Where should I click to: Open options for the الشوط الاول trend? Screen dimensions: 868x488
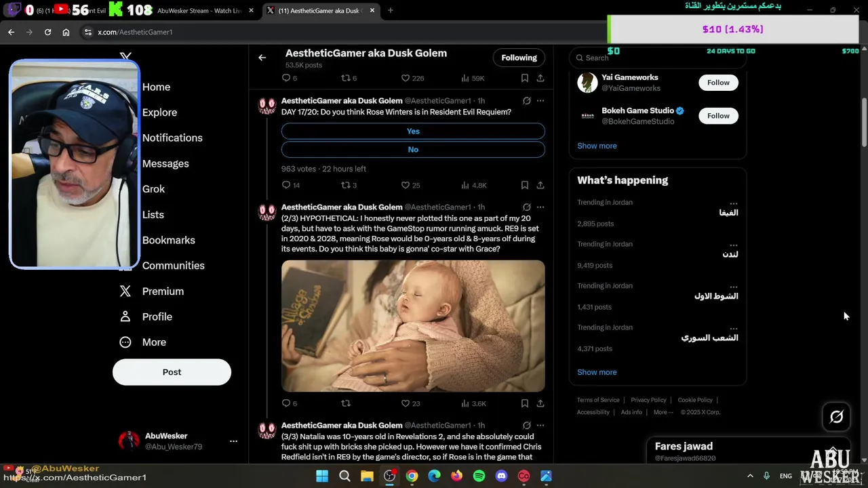tap(733, 286)
